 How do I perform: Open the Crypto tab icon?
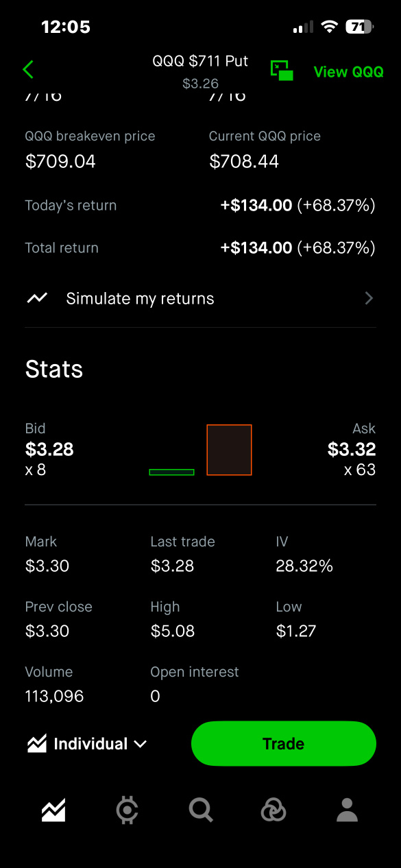coord(127,810)
